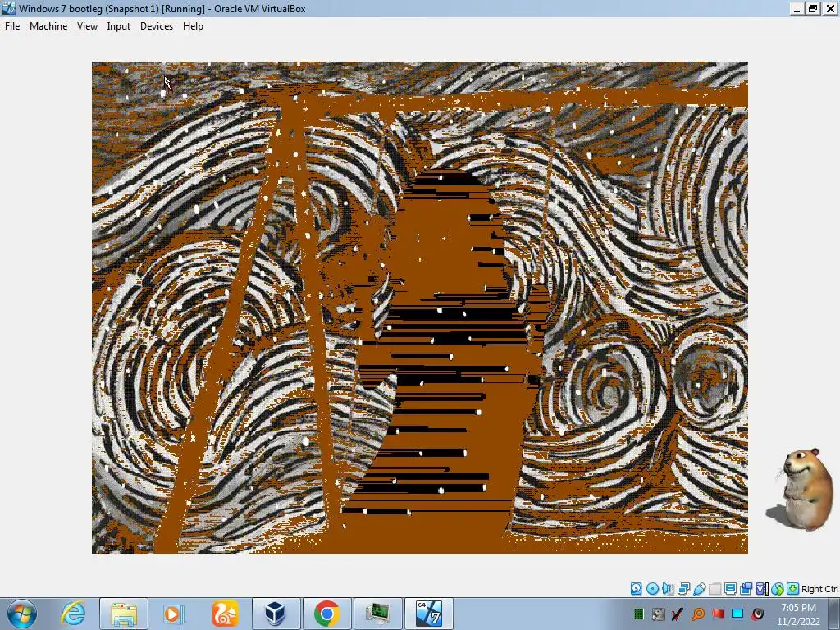Click the hard disk activity status icon
This screenshot has width=840, height=630.
[x=636, y=589]
